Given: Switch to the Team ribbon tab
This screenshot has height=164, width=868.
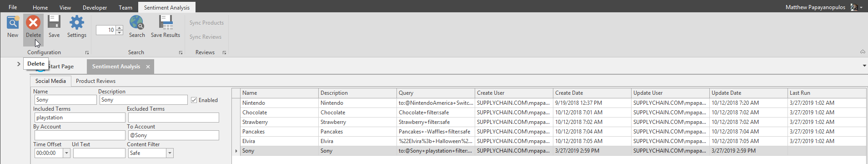Looking at the screenshot, I should 125,7.
